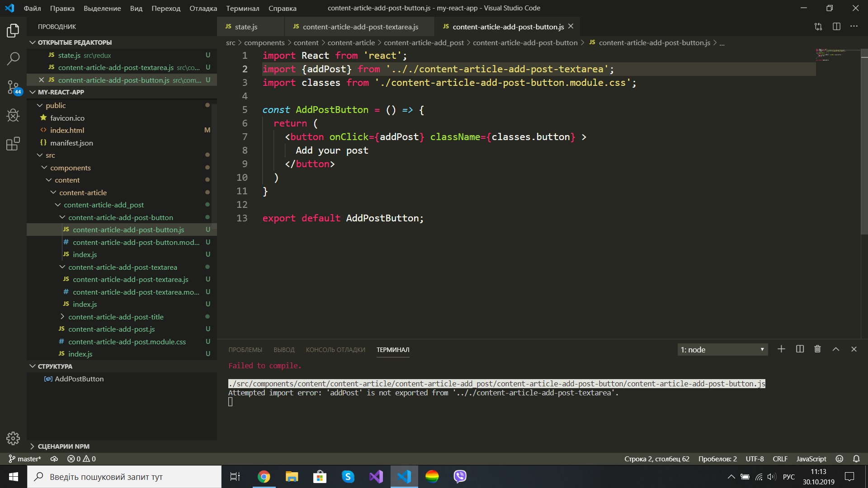The height and width of the screenshot is (488, 868).
Task: Toggle split terminal view
Action: 800,349
